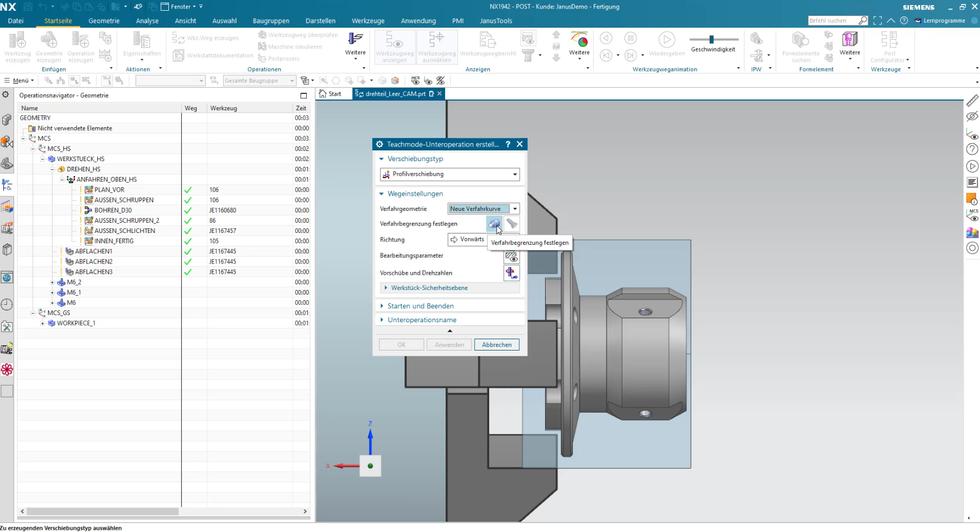Click the dialog help question mark
The width and height of the screenshot is (980, 532).
pyautogui.click(x=508, y=144)
